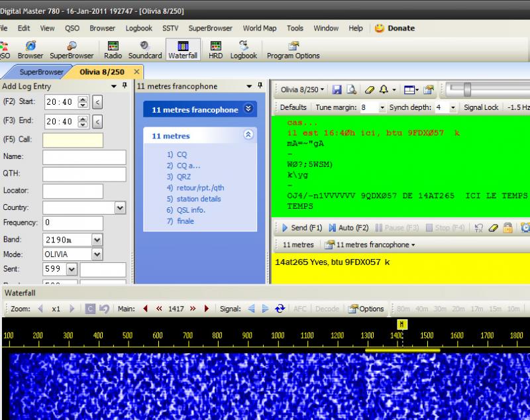Open the Tools menu
530x420 pixels.
point(295,28)
